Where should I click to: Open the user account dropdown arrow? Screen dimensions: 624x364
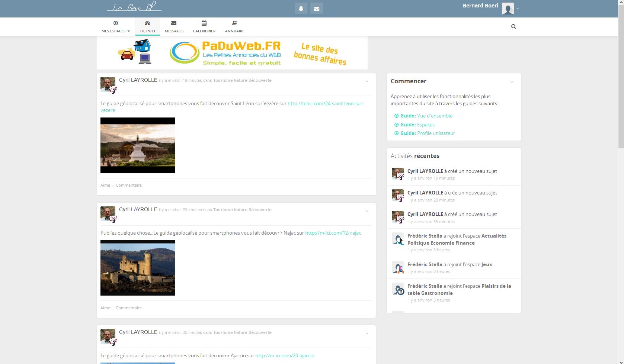pyautogui.click(x=517, y=9)
